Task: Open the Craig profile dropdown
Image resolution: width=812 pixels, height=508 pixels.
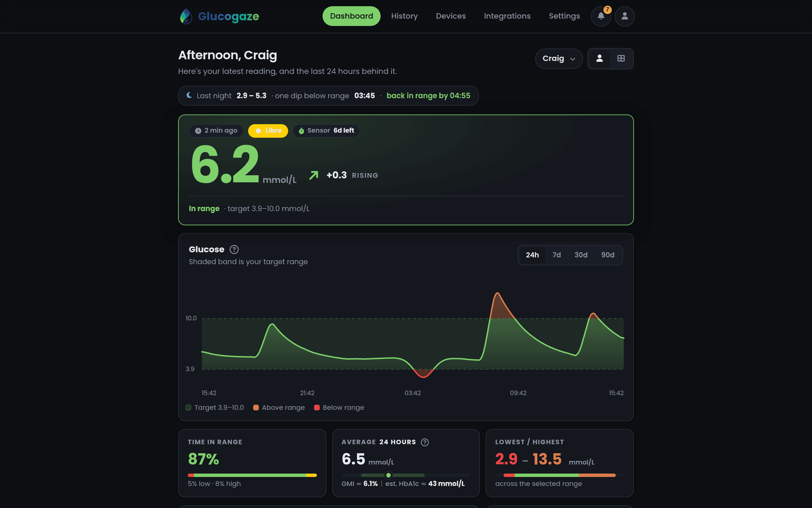Action: pos(559,58)
